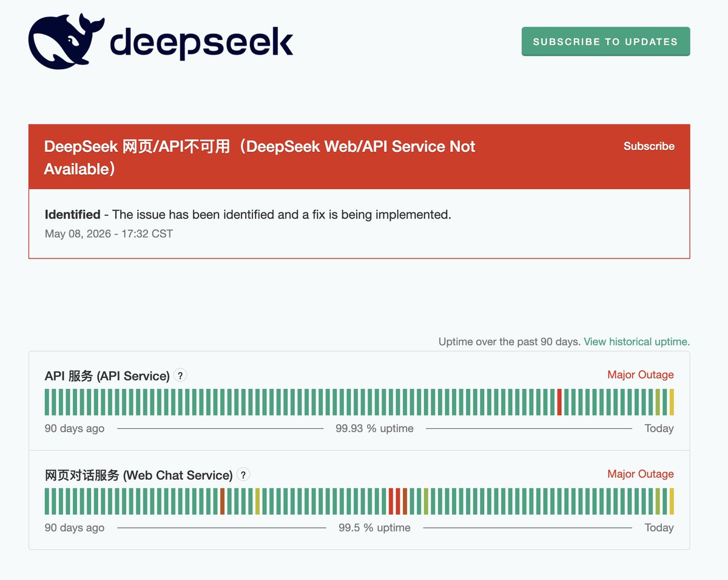
Task: Select the leftmost orange bar in Web Chat chart
Action: click(223, 502)
